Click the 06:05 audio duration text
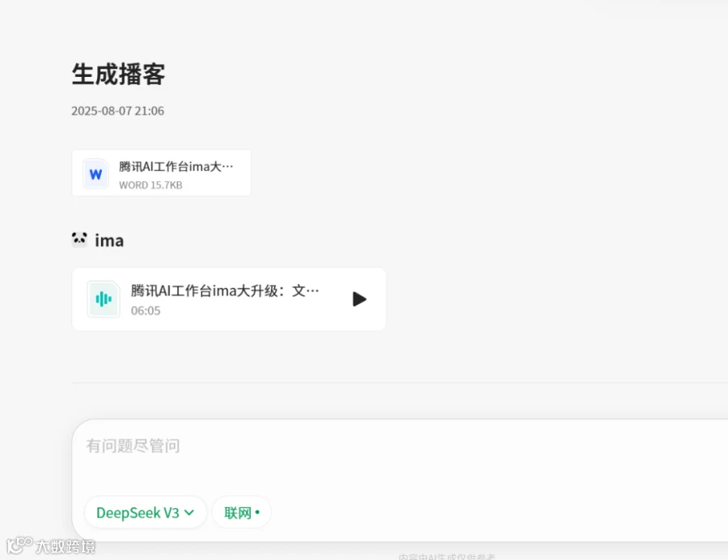This screenshot has height=560, width=728. tap(146, 311)
